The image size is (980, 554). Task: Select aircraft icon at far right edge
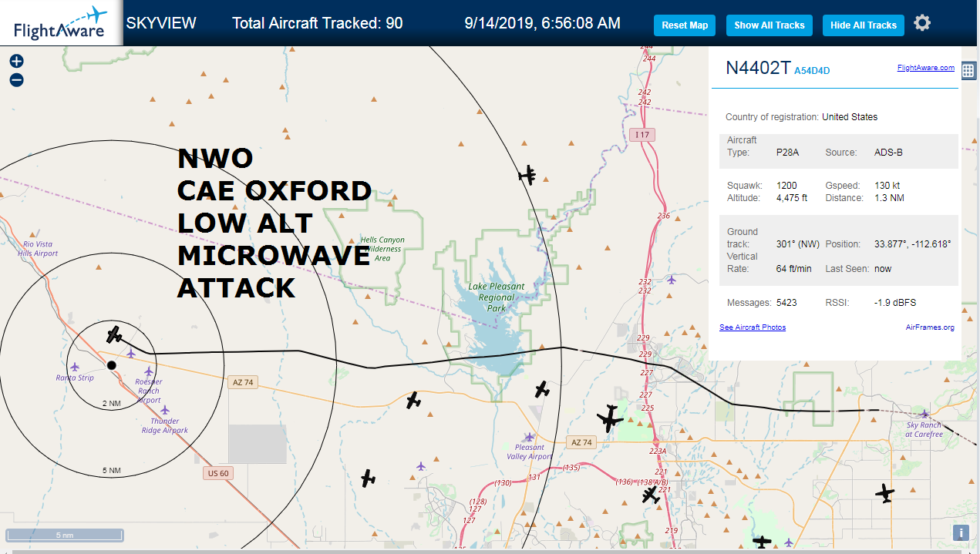click(885, 492)
